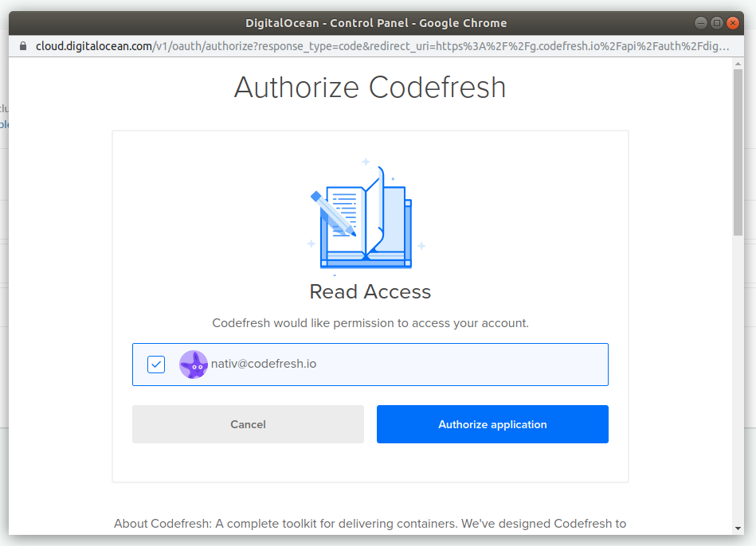Image resolution: width=756 pixels, height=546 pixels.
Task: Click the window title bar text
Action: tap(378, 23)
